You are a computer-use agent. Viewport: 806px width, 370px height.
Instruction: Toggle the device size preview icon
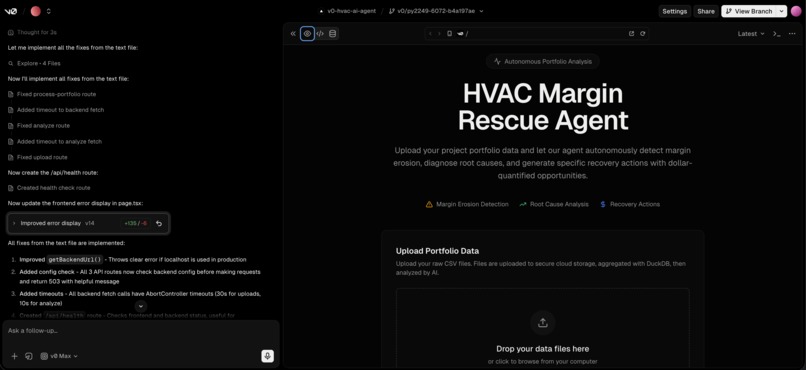pos(449,34)
